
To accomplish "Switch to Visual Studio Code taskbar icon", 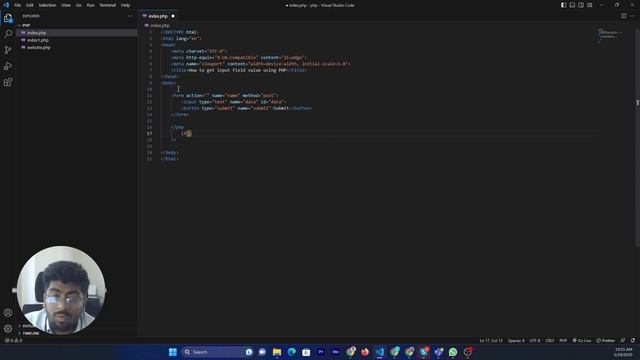I will (380, 352).
